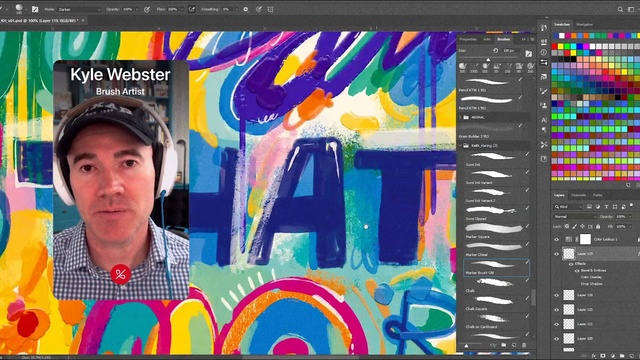Open the Opacity dropdown in options bar
The width and height of the screenshot is (640, 360).
tap(137, 9)
